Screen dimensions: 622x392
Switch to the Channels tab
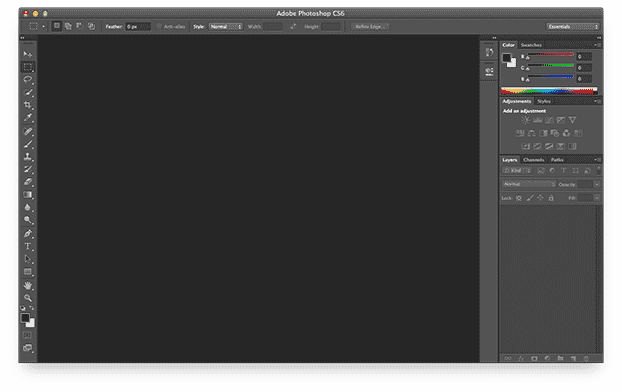point(534,160)
